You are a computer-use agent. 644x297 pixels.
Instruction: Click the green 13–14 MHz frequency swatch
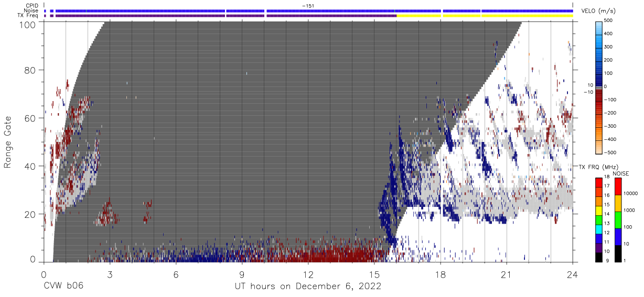[599, 220]
